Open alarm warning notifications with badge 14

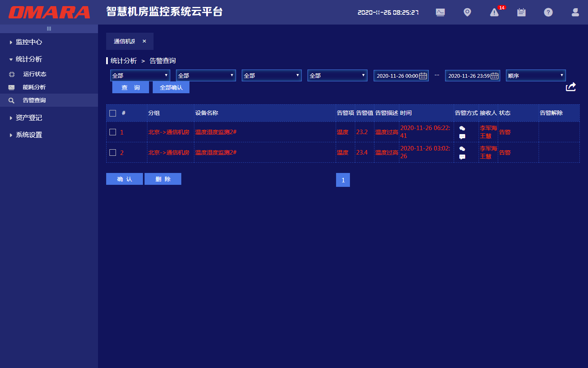(x=494, y=13)
